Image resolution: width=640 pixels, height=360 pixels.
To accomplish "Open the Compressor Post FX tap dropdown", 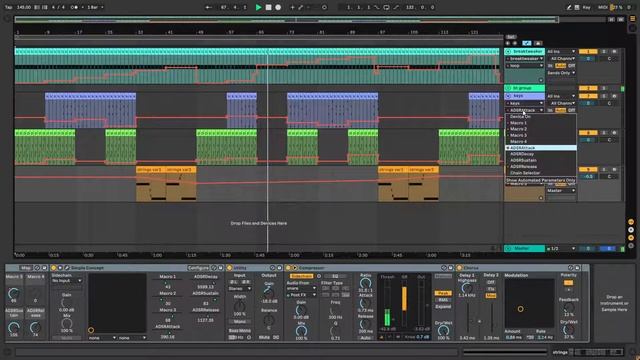I will click(301, 295).
